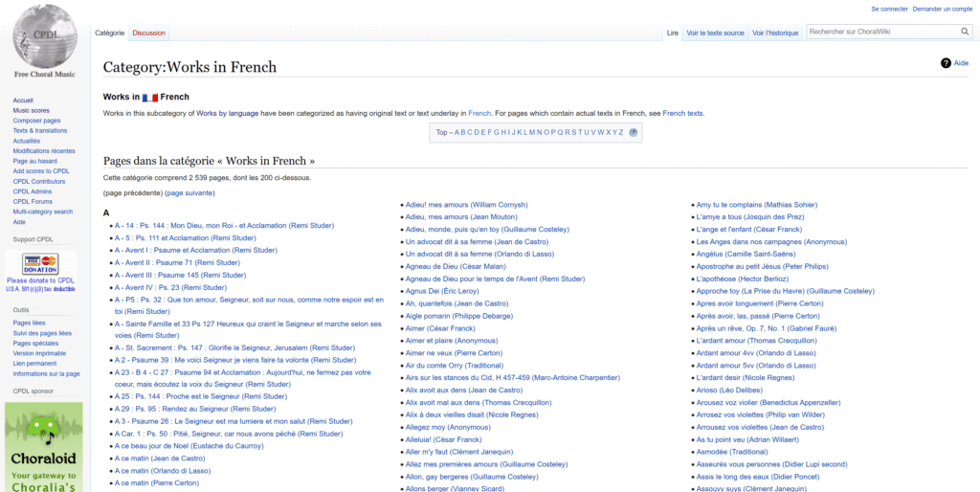Go to Accueil in sidebar
The height and width of the screenshot is (492, 980).
(x=23, y=100)
